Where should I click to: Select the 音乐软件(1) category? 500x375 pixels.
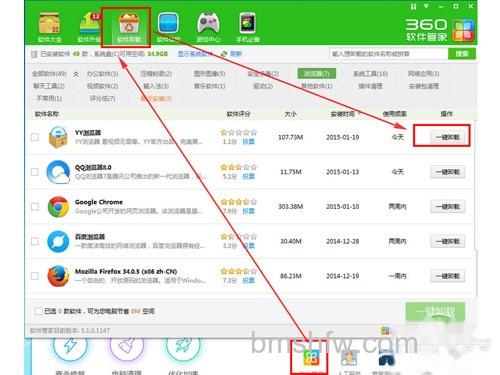point(210,86)
